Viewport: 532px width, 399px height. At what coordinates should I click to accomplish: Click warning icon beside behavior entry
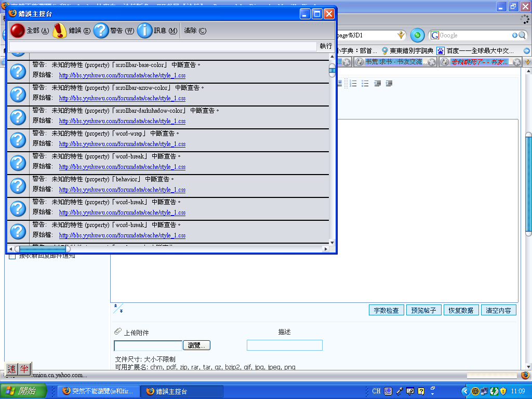(18, 185)
